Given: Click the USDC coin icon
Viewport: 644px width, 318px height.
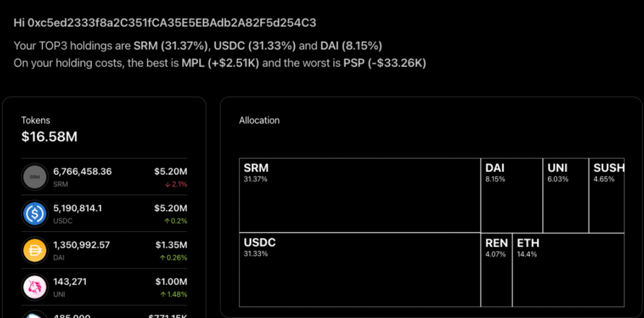Looking at the screenshot, I should (34, 214).
